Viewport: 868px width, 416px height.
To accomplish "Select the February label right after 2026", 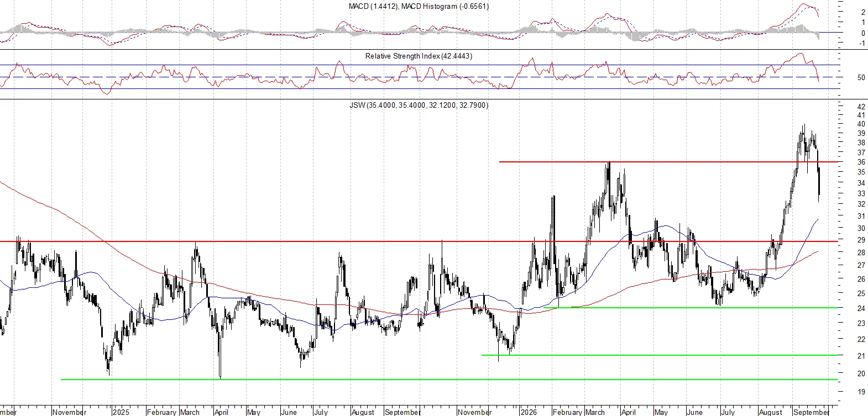I will [x=568, y=412].
